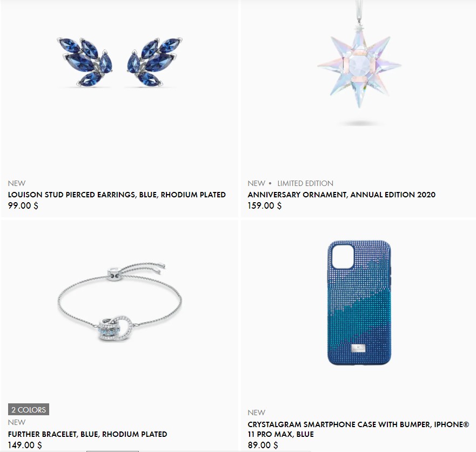This screenshot has height=452, width=476.
Task: Click the 2 COLORS badge on bracelet
Action: point(29,409)
